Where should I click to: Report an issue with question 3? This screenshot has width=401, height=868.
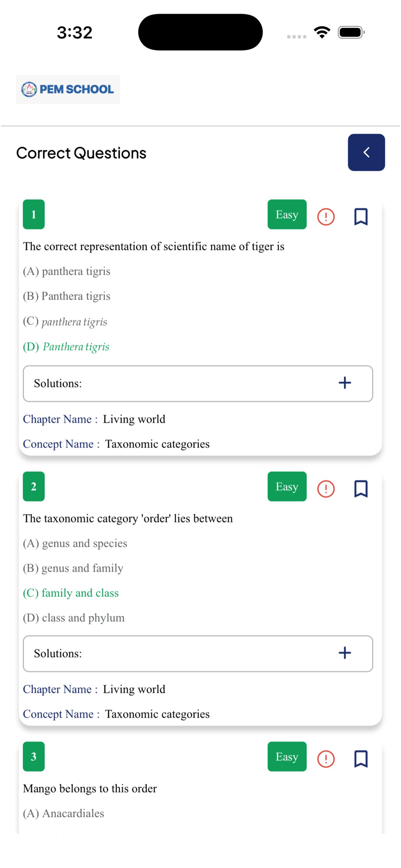325,759
